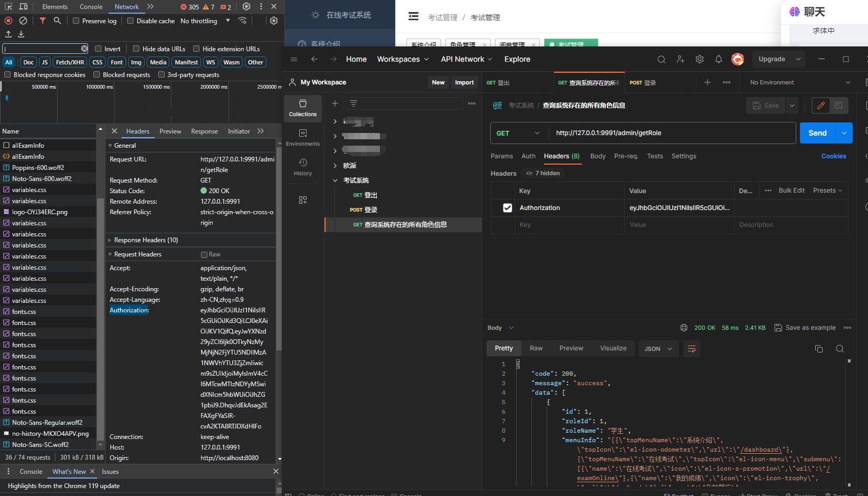868x496 pixels.
Task: Open the Presets dropdown
Action: (x=827, y=190)
